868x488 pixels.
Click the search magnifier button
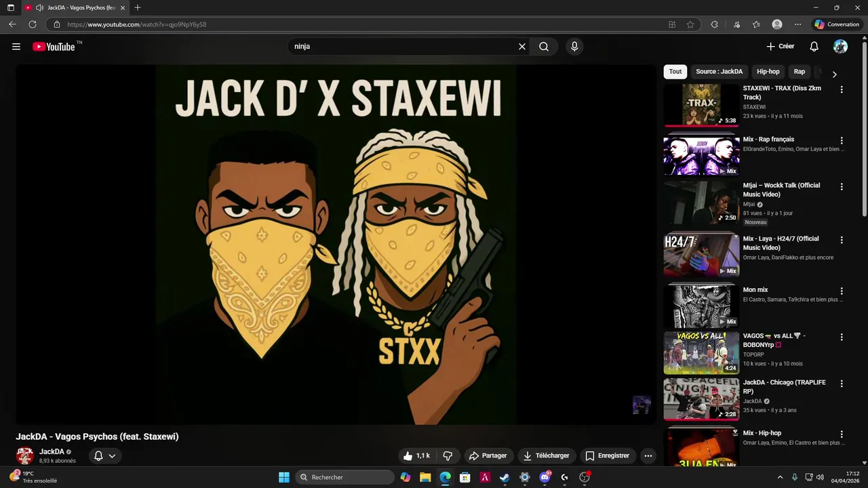(x=544, y=47)
